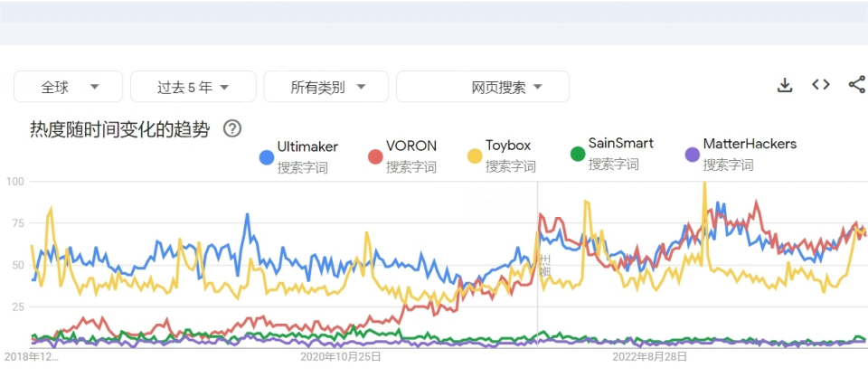The width and height of the screenshot is (868, 377).
Task: Open help icon beside 热度随时间变化的趋势
Action: click(x=232, y=128)
